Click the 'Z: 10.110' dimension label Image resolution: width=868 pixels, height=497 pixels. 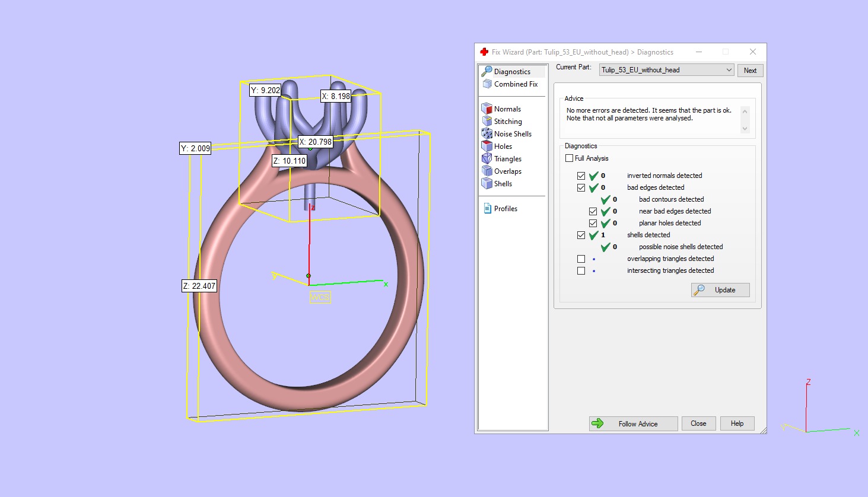290,161
